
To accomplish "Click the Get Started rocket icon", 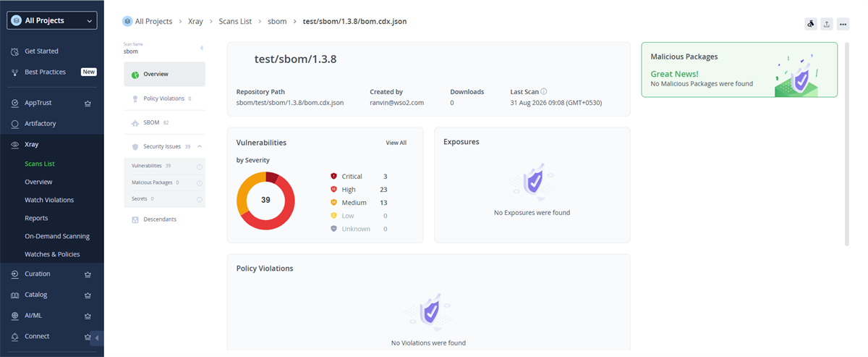I will tap(15, 51).
